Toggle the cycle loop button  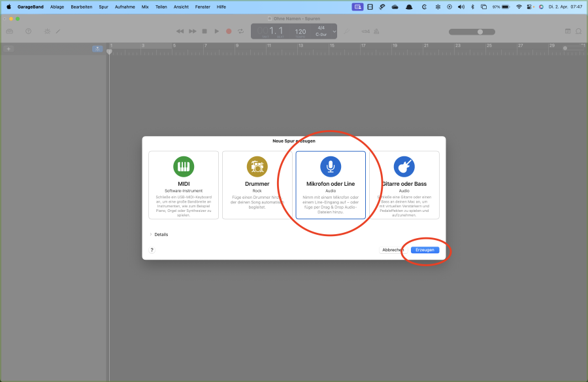(240, 31)
